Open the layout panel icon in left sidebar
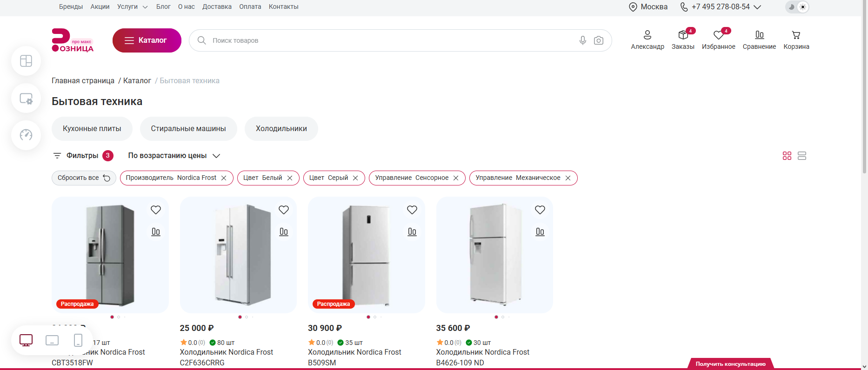 26,61
